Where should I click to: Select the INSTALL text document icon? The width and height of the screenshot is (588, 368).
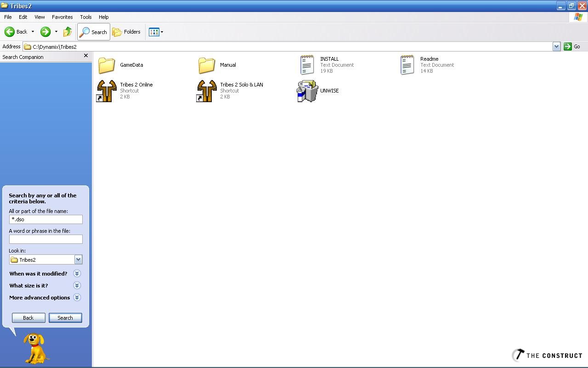point(307,65)
